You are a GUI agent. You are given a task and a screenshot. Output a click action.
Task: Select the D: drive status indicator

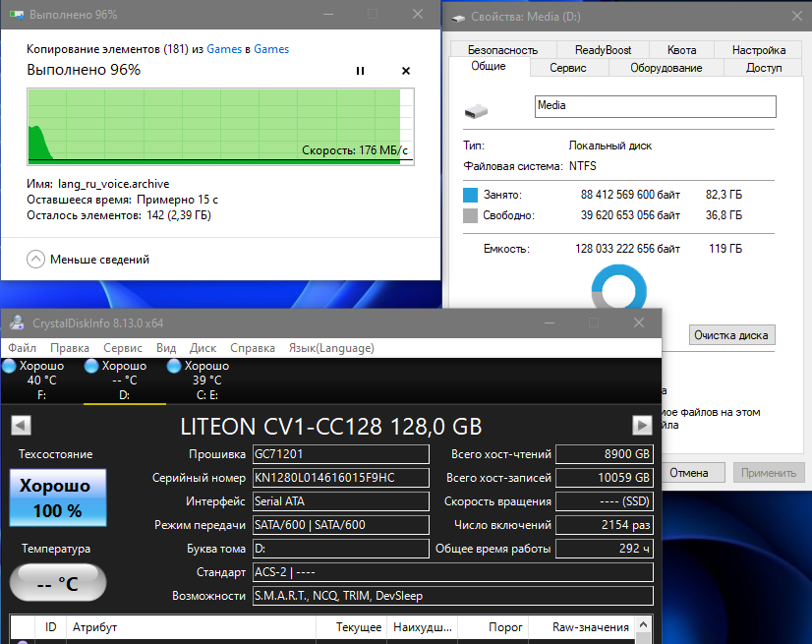point(124,381)
